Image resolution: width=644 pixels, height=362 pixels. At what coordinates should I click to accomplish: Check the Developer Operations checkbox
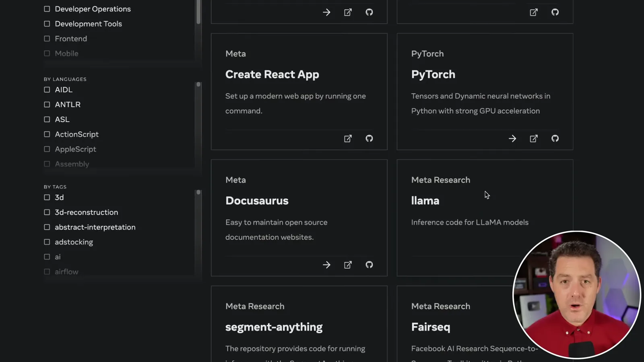(x=47, y=9)
